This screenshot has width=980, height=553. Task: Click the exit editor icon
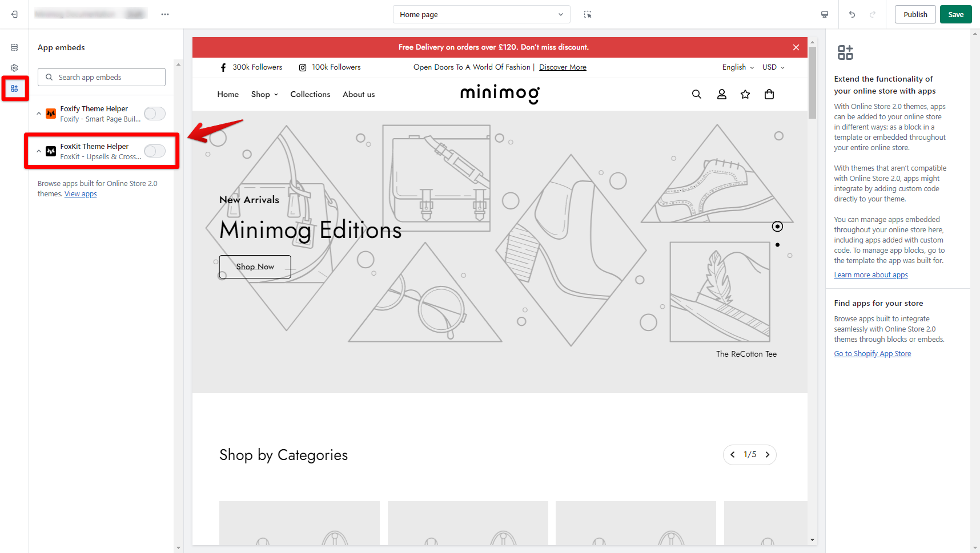pos(14,14)
